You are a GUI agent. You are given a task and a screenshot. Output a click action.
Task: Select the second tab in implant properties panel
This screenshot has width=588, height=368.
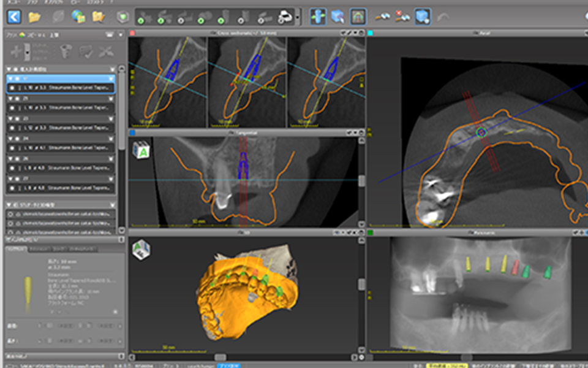[39, 250]
